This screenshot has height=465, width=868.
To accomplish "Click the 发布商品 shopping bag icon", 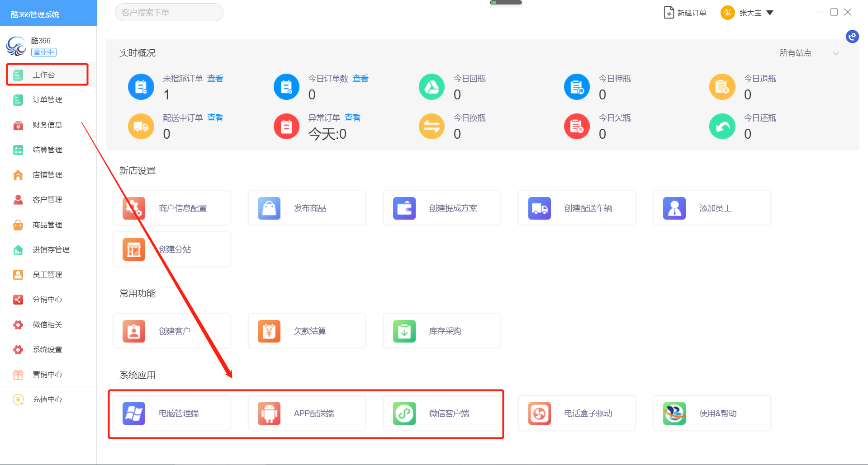I will 269,208.
